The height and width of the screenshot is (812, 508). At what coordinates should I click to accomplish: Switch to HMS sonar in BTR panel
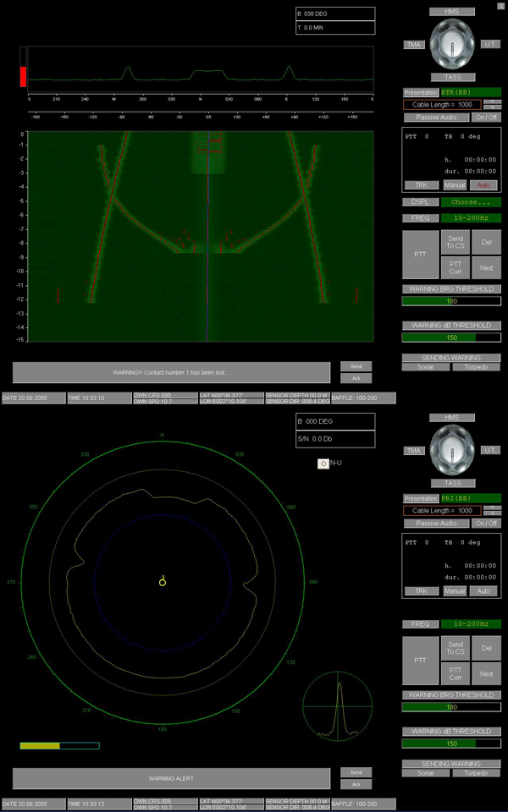tap(451, 12)
